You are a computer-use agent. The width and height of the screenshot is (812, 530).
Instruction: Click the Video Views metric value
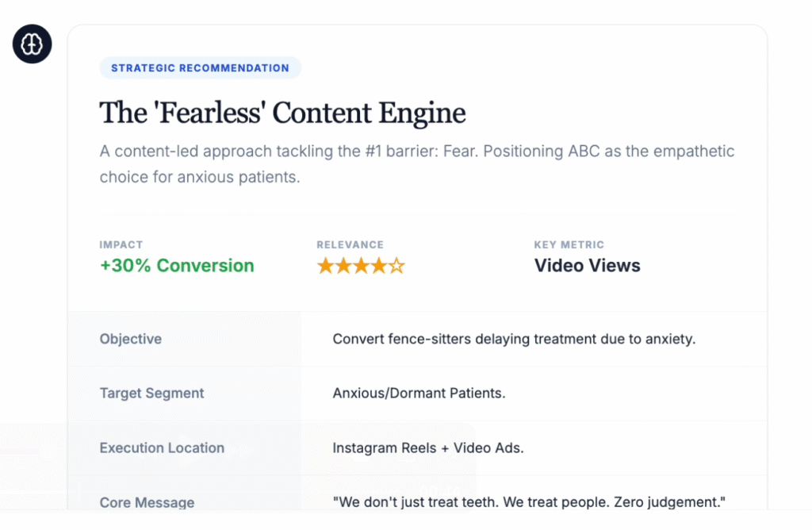click(587, 266)
